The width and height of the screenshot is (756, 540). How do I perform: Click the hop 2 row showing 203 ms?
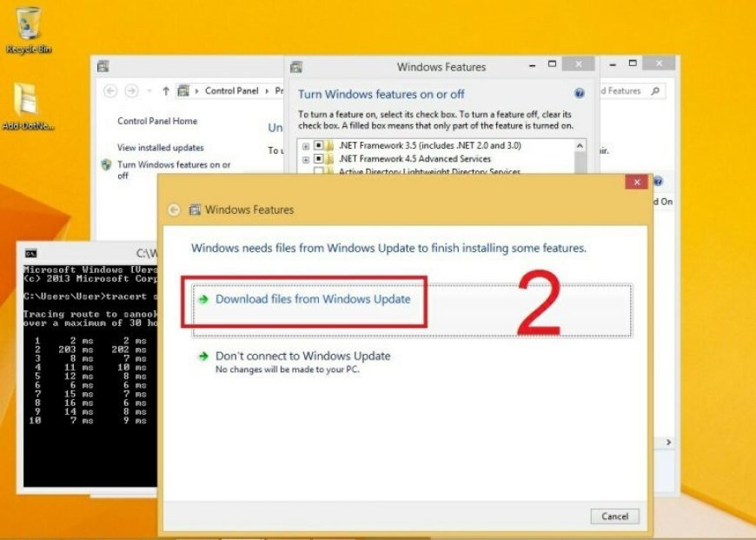(x=90, y=350)
